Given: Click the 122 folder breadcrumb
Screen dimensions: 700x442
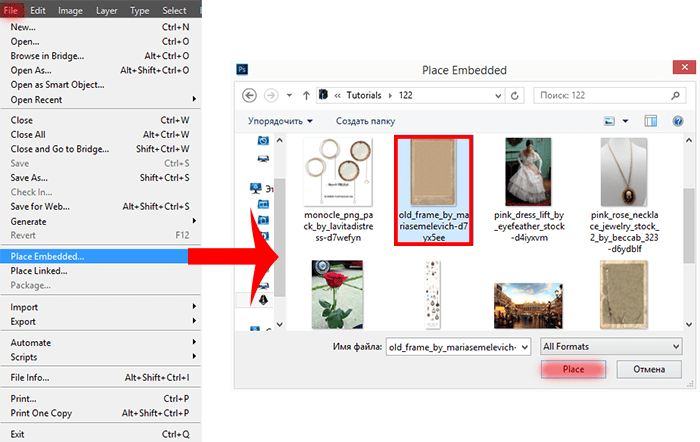Looking at the screenshot, I should point(405,96).
